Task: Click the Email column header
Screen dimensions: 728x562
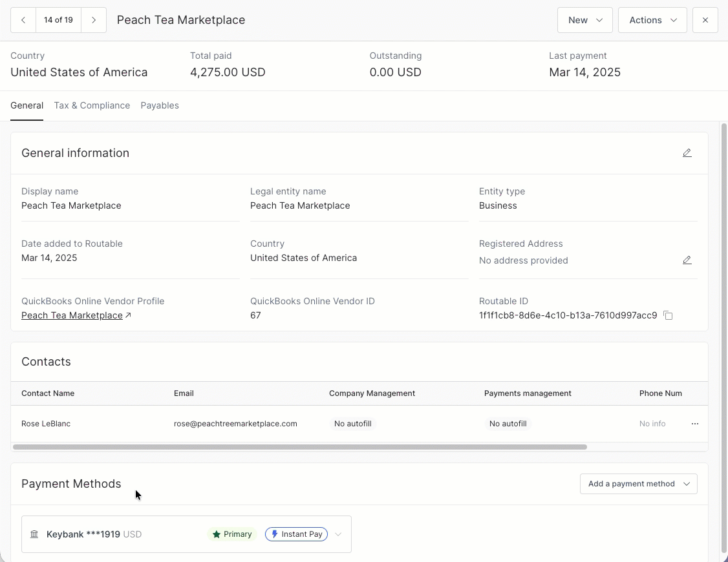Action: [x=184, y=393]
